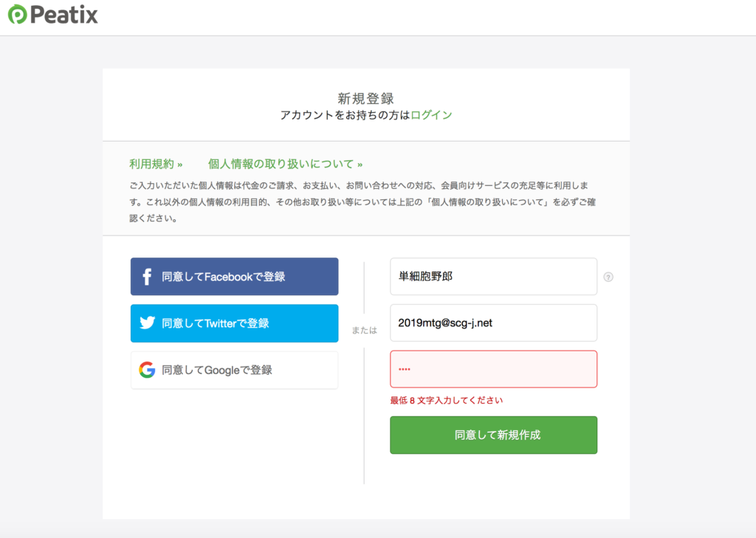Viewport: 756px width, 538px height.
Task: Click the red password input field
Action: click(x=493, y=369)
